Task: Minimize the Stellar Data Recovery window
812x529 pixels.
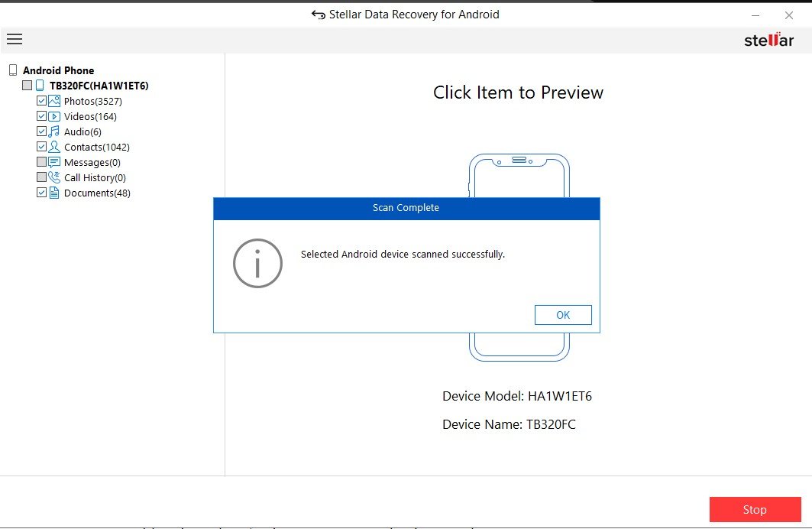Action: (755, 15)
